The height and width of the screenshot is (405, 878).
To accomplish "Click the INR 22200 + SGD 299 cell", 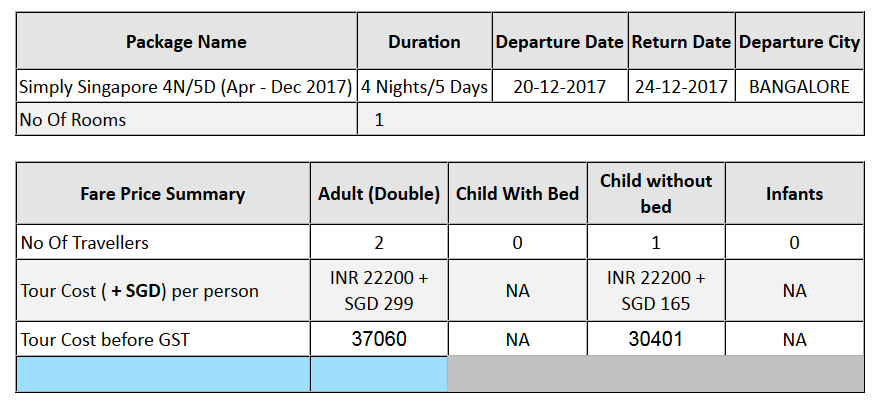I will click(379, 290).
